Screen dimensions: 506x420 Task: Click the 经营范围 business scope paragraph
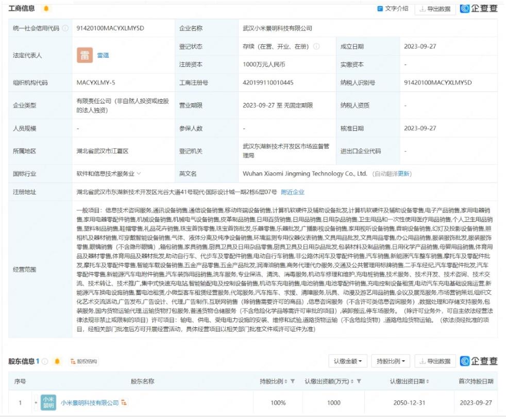click(x=284, y=270)
